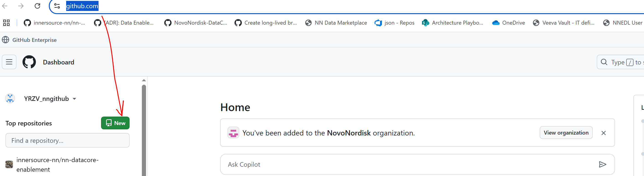Go forward with the browser forward arrow
Screen dimensions: 644x176
pos(21,6)
